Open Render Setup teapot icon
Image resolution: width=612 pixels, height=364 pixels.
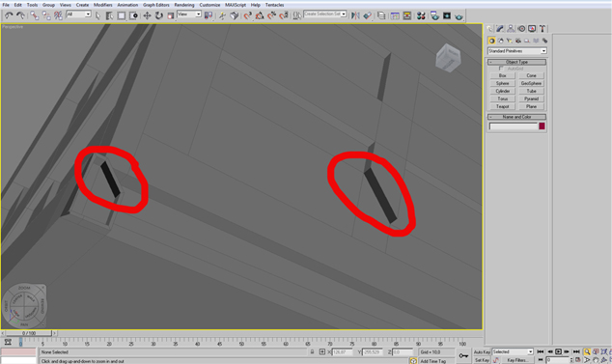pyautogui.click(x=434, y=15)
